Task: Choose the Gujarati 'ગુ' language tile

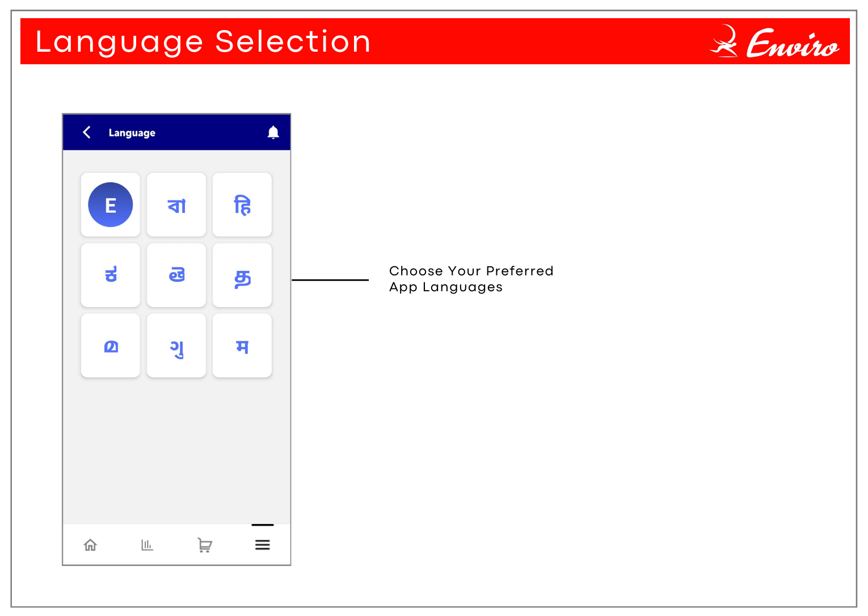Action: tap(176, 346)
